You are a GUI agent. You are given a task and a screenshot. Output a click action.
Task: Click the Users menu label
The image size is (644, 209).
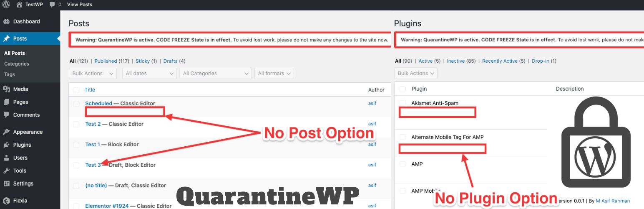[20, 158]
